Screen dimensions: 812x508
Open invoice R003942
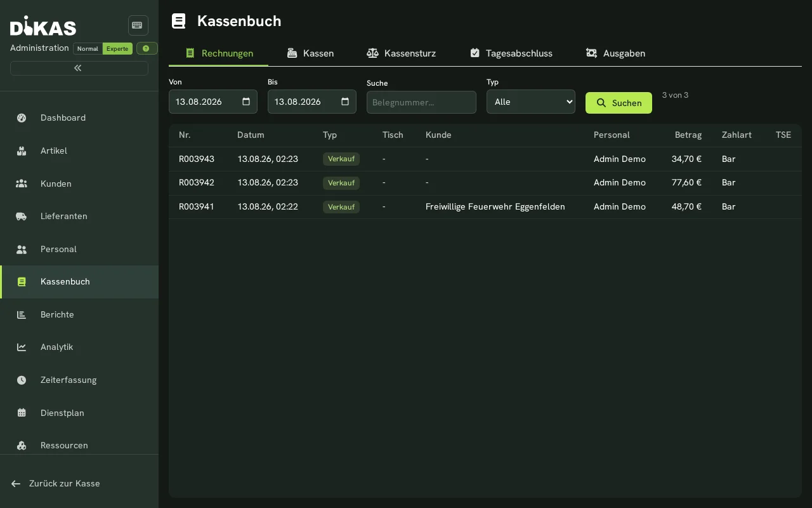(485, 183)
